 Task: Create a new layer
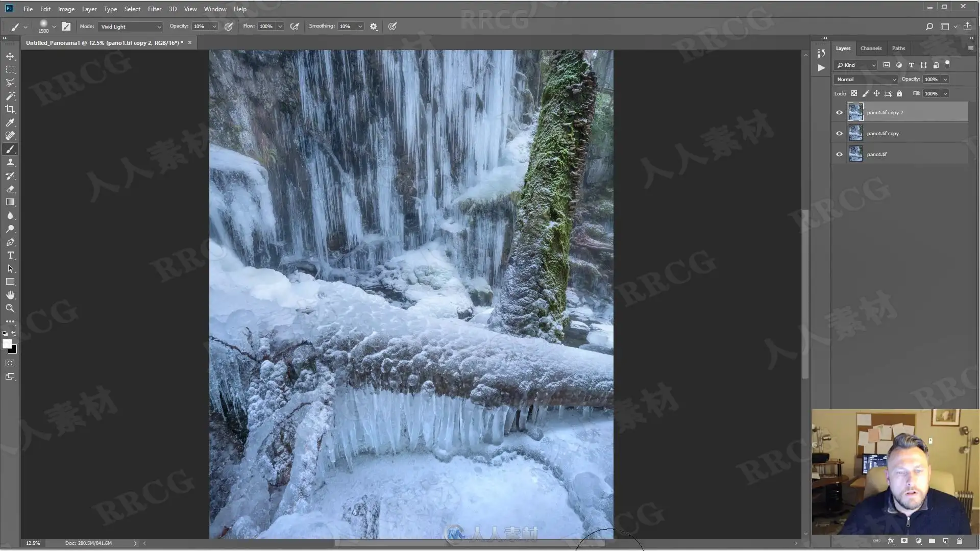(946, 541)
